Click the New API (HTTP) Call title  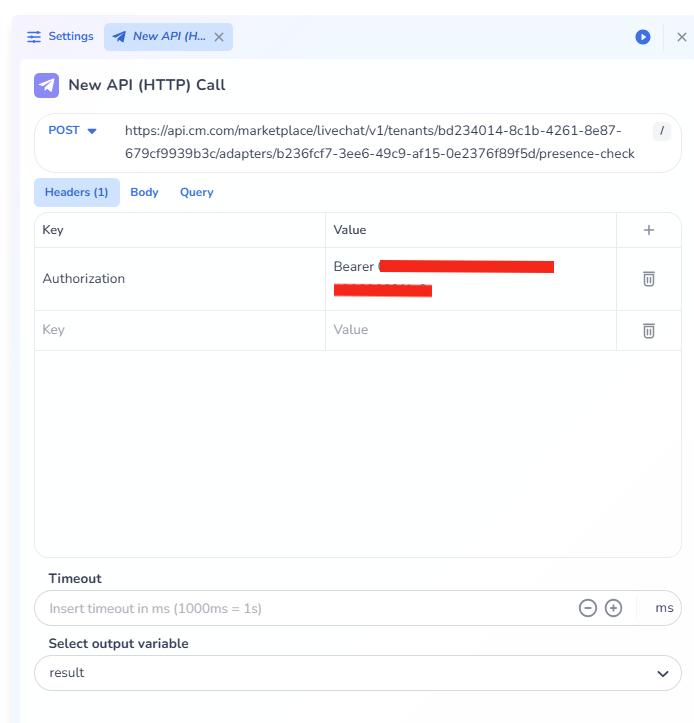[x=147, y=85]
